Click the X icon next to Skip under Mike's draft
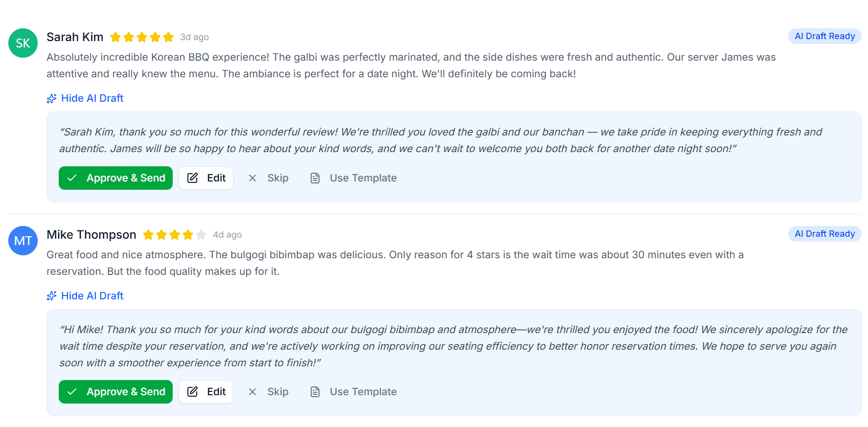The width and height of the screenshot is (868, 427). click(x=252, y=392)
